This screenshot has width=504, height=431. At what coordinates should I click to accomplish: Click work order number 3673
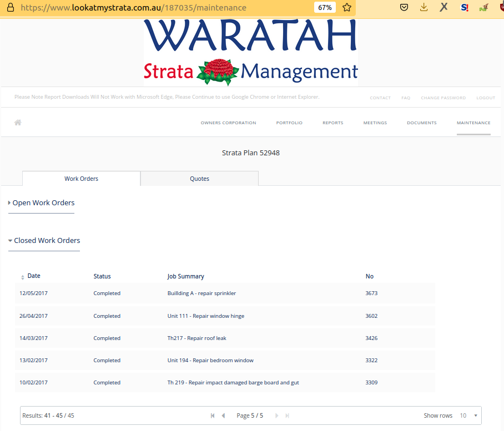pos(371,293)
